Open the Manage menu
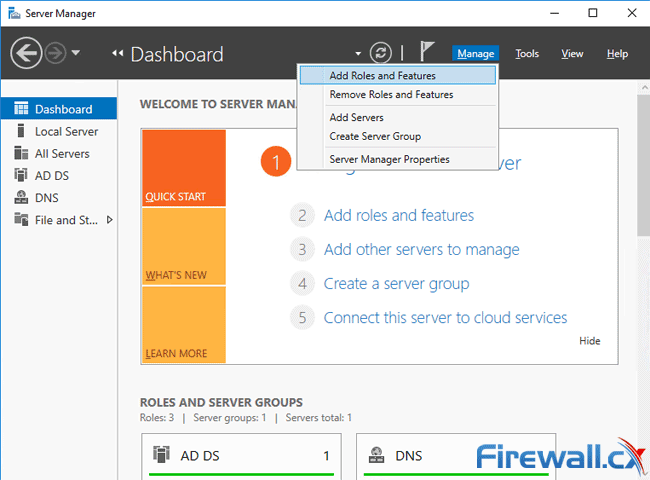This screenshot has height=480, width=650. pos(475,53)
